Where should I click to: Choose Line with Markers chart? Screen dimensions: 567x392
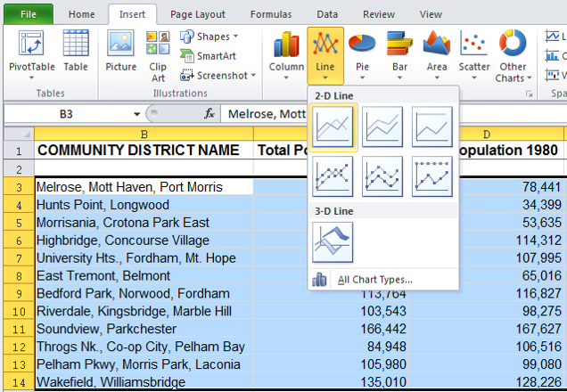[333, 176]
